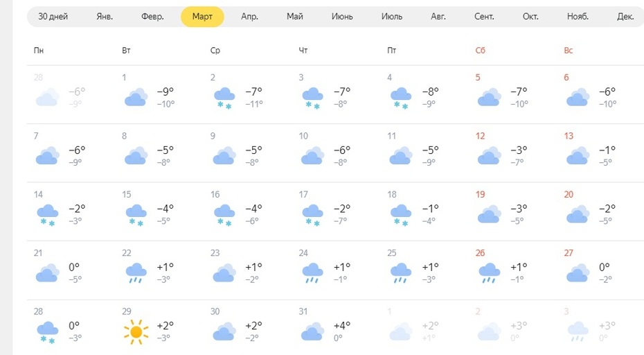Click the snow cloud icon on March 2
The height and width of the screenshot is (355, 644).
224,98
